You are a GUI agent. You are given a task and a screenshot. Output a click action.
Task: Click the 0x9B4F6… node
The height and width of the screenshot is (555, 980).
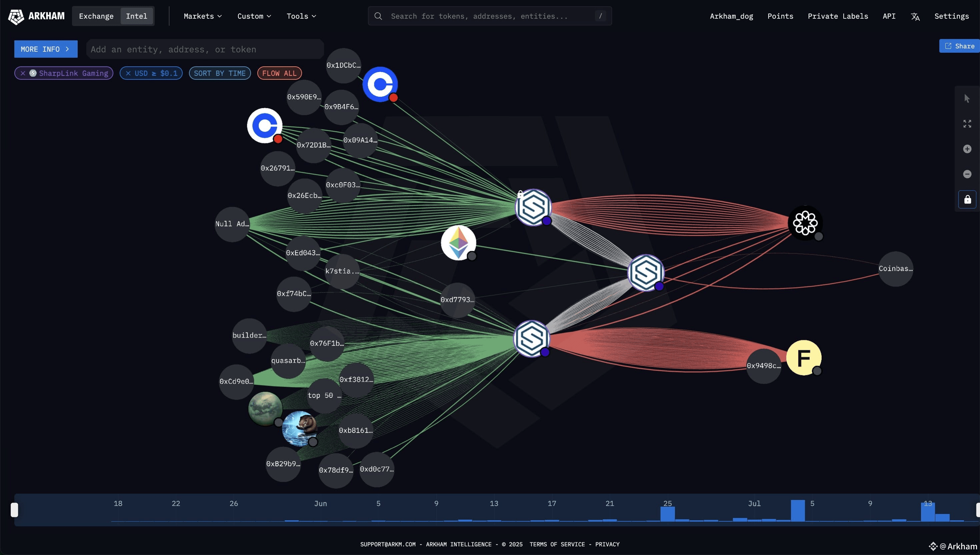click(341, 107)
